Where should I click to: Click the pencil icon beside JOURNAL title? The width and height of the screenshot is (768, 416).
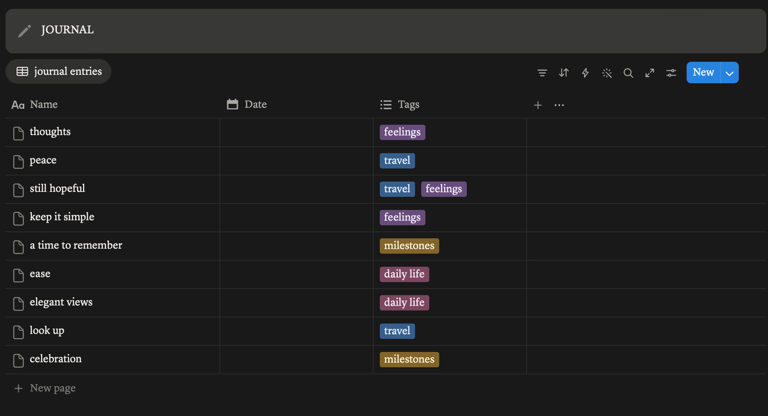[x=24, y=31]
